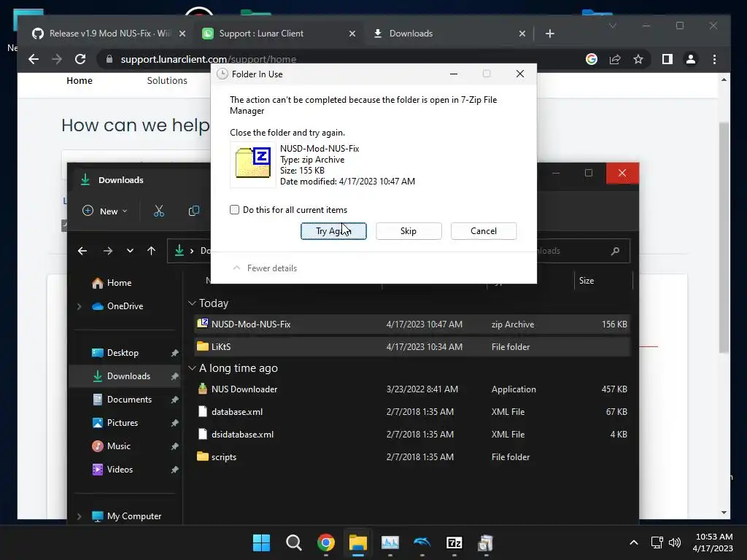The height and width of the screenshot is (560, 747).
Task: Navigate forward in File Explorer
Action: tap(108, 251)
